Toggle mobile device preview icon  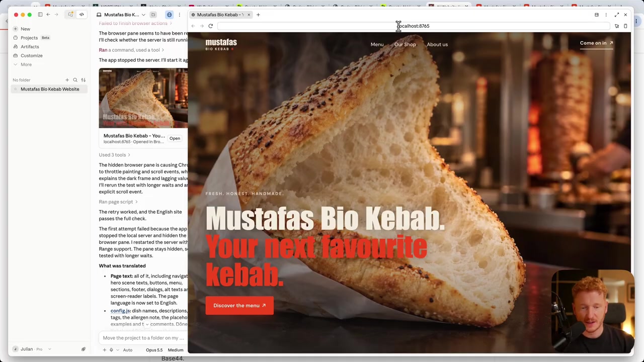pyautogui.click(x=625, y=26)
